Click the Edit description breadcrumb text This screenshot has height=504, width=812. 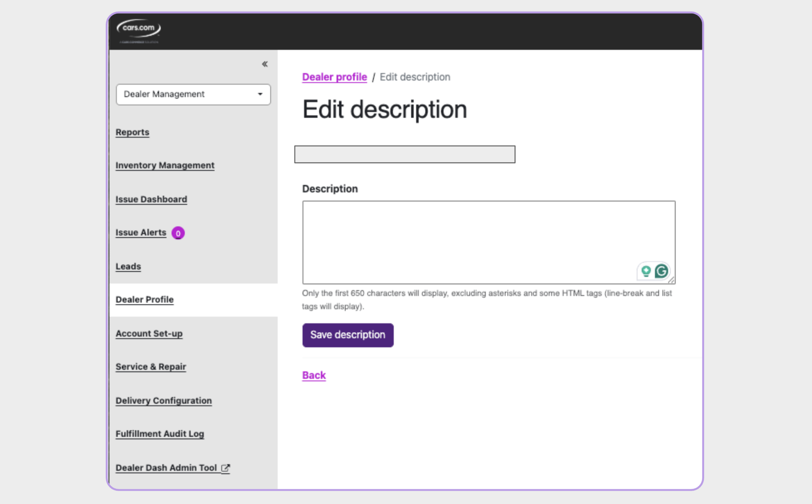[x=415, y=77]
